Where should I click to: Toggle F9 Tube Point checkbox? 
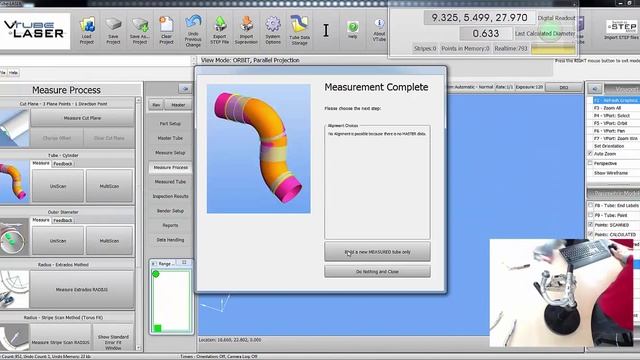tap(590, 215)
